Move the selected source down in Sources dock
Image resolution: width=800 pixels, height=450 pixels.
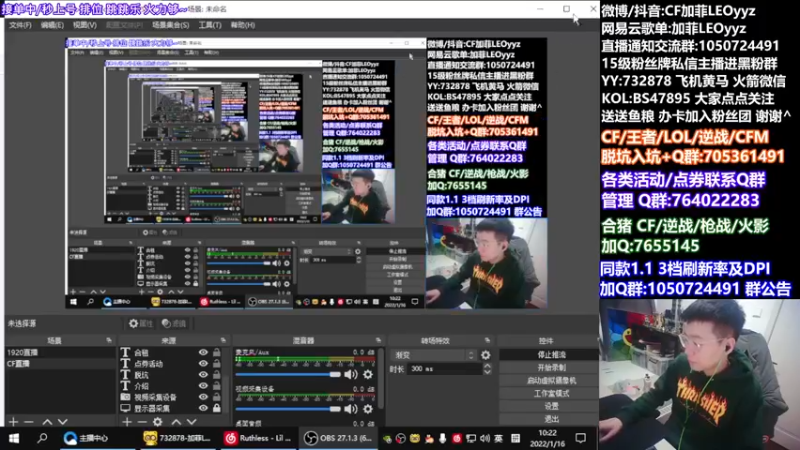pos(191,422)
